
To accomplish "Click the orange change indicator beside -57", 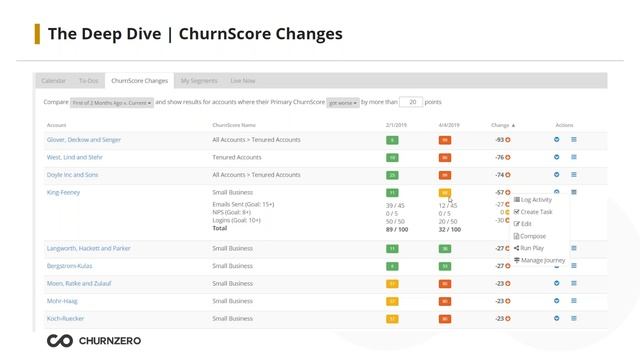I will pyautogui.click(x=508, y=192).
